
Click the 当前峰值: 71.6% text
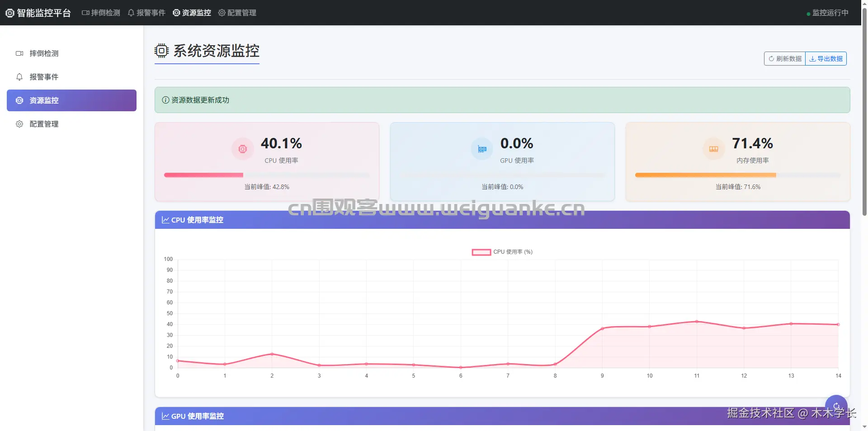pos(738,187)
